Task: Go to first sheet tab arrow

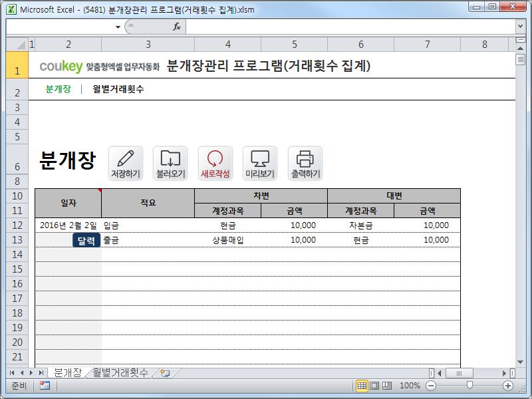Action: point(12,373)
